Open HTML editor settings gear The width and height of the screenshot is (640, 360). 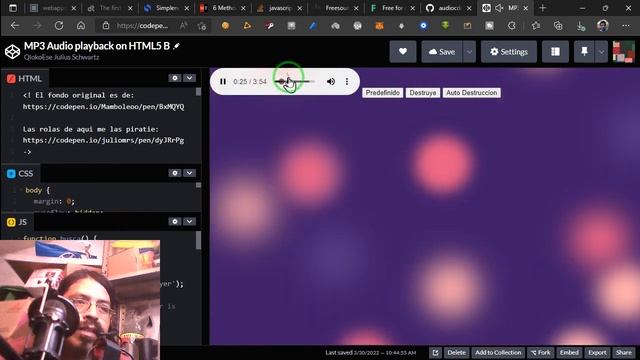(x=175, y=78)
